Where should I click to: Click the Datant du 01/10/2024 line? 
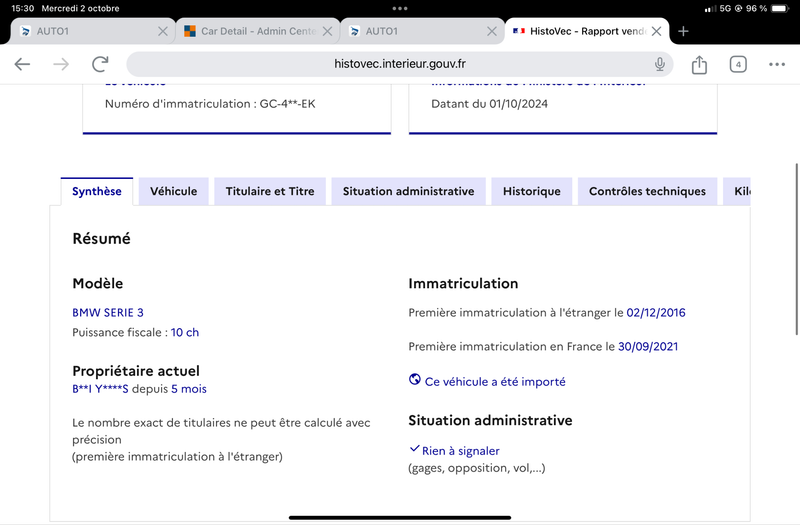click(x=489, y=104)
